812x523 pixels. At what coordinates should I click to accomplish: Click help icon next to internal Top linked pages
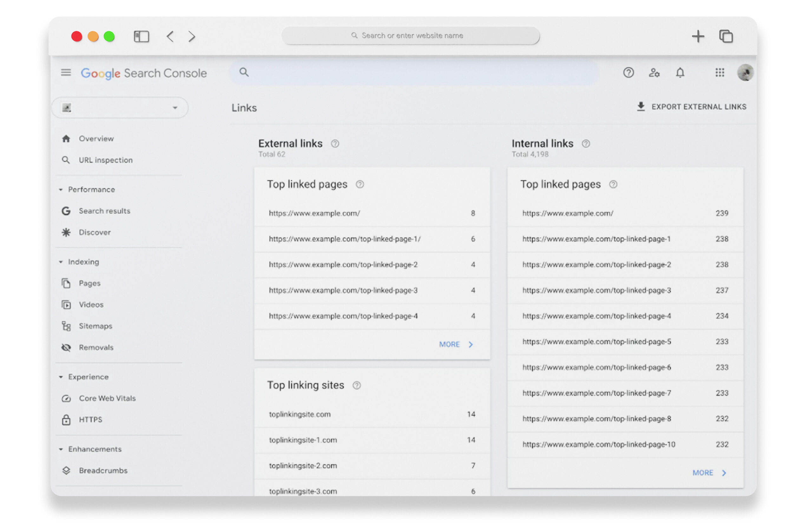pos(613,184)
